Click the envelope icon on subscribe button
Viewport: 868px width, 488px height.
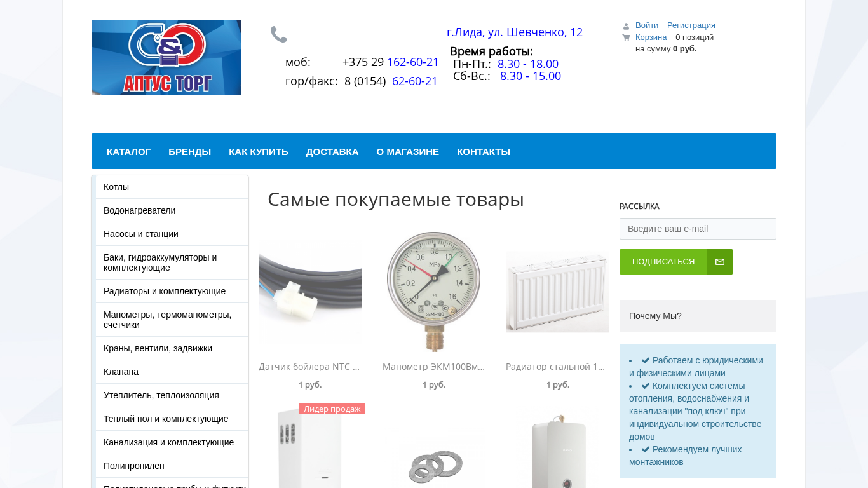click(720, 262)
